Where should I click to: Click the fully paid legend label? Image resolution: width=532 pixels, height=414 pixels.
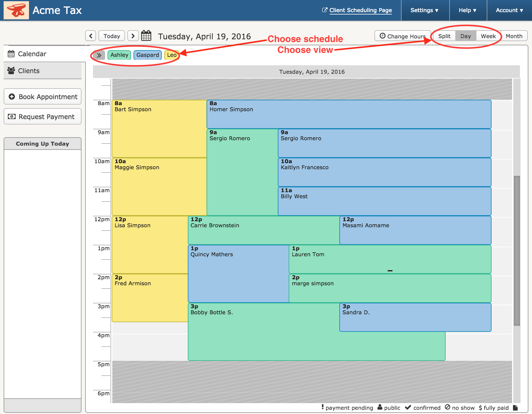[x=496, y=408]
